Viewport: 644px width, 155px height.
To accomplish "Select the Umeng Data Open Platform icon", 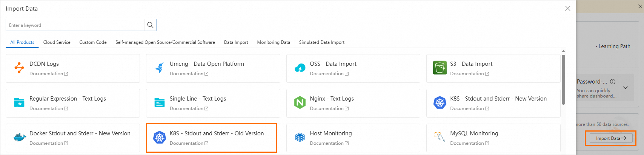I will coord(159,68).
